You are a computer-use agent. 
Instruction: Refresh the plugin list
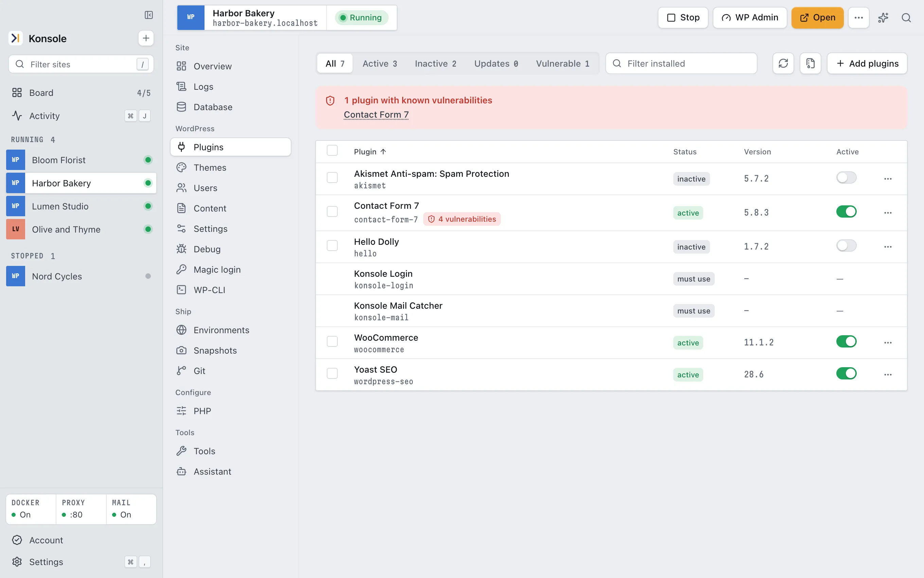point(783,64)
